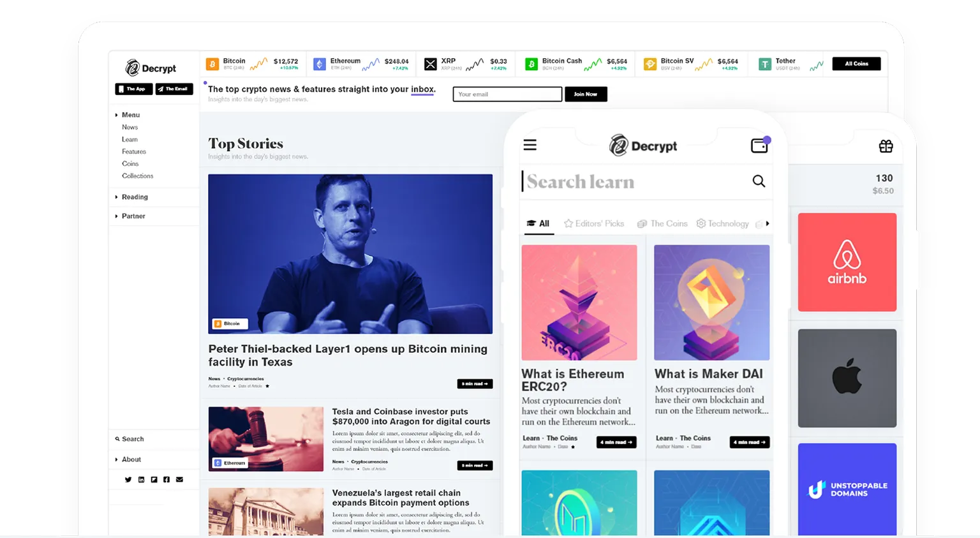Screen dimensions: 980x538
Task: Open the Peter Thiel article image
Action: 350,254
